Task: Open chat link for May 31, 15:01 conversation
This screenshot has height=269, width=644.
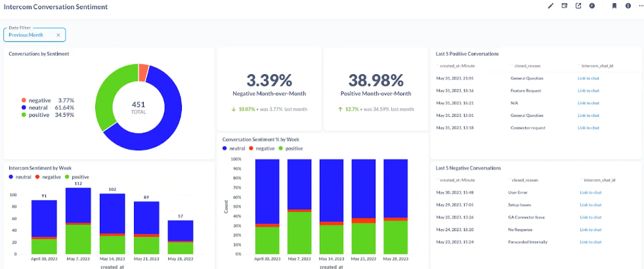Action: coord(588,115)
